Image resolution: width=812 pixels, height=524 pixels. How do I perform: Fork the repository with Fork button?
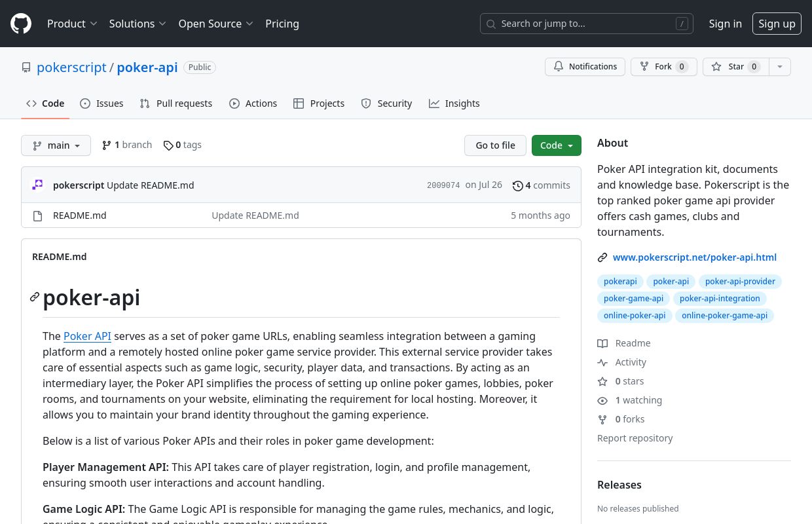(663, 67)
